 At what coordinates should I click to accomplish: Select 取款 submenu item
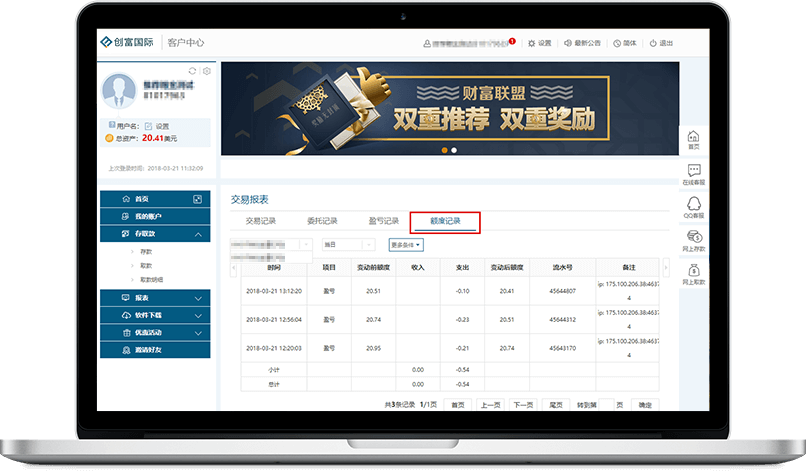tap(146, 265)
